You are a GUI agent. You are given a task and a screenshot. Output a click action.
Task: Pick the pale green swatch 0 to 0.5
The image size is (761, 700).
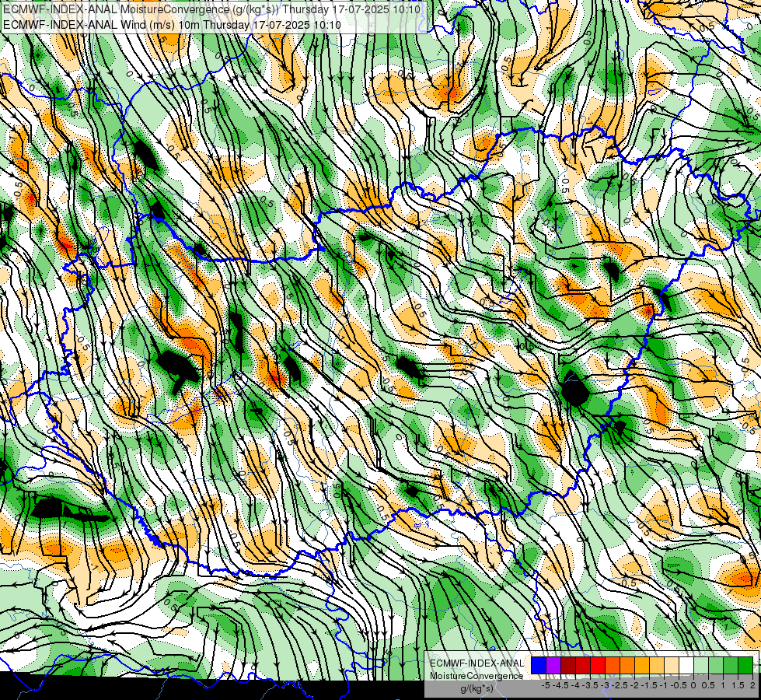pyautogui.click(x=701, y=666)
